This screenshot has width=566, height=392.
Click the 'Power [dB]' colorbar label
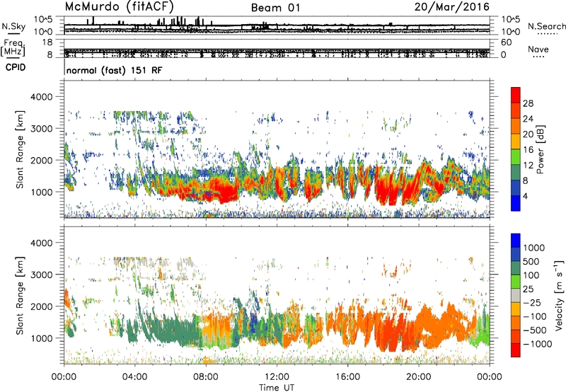pos(540,149)
